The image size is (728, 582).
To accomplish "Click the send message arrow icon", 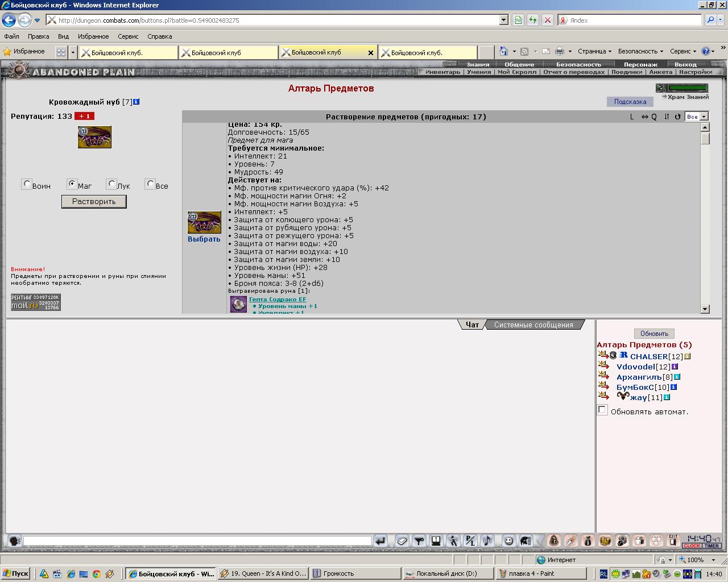I will click(x=380, y=541).
